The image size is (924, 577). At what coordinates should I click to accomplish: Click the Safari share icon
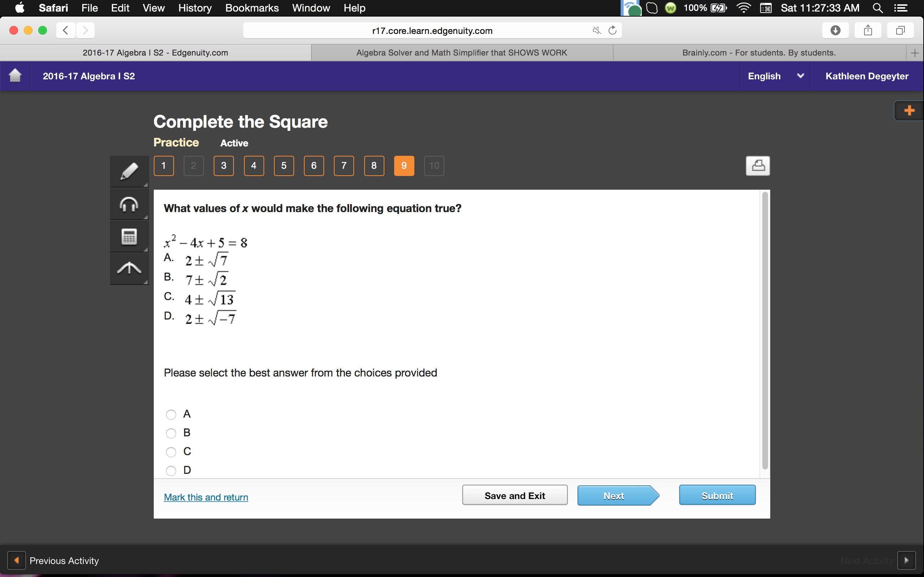868,30
